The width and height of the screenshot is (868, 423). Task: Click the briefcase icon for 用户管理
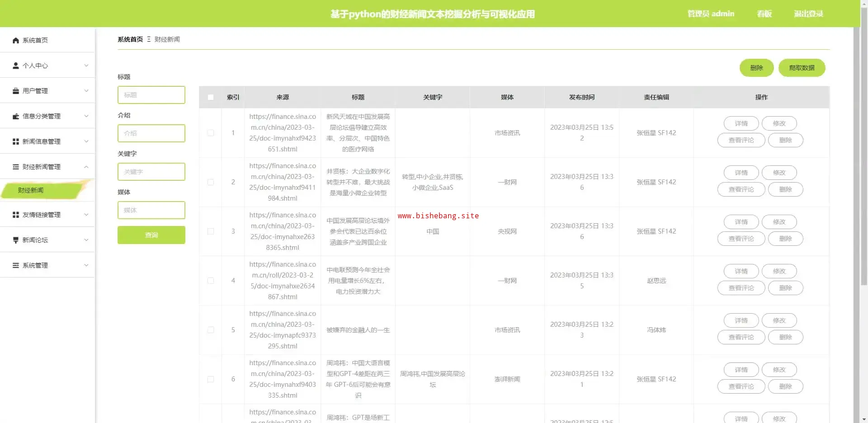click(16, 91)
